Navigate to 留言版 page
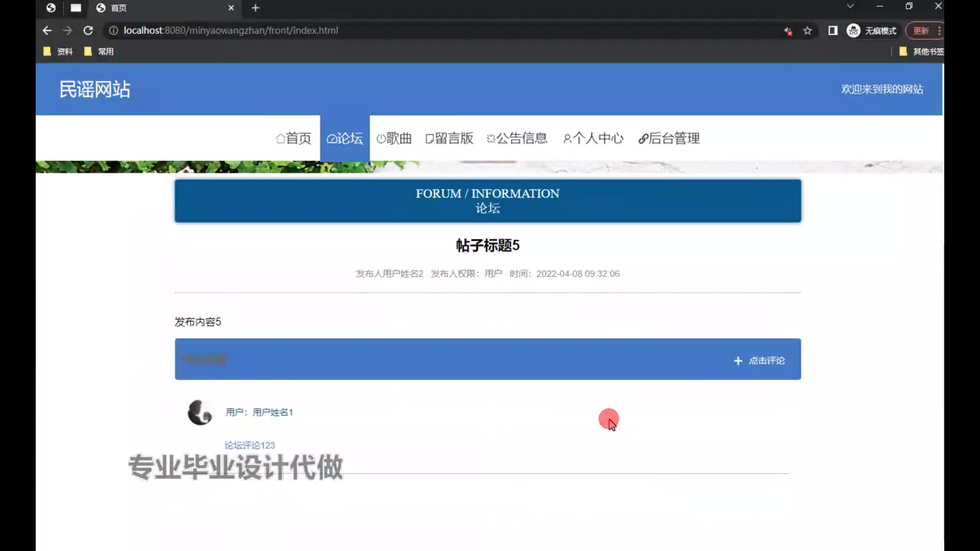 click(x=449, y=138)
